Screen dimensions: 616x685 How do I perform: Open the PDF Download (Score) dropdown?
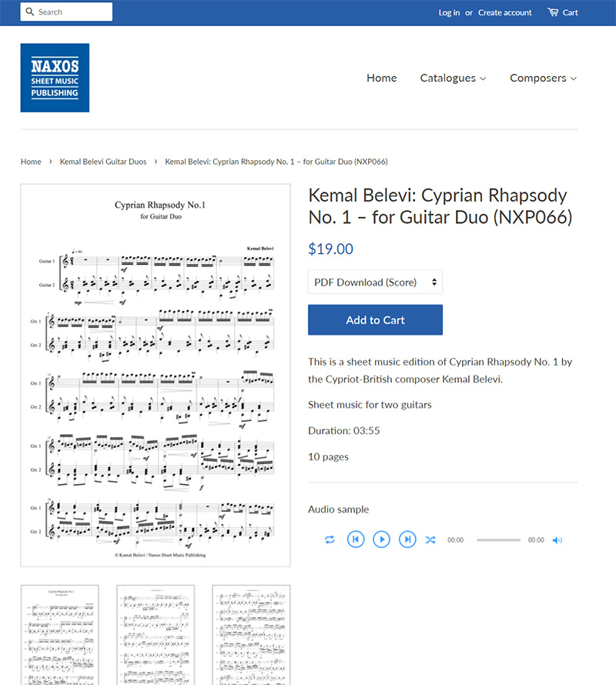click(x=375, y=282)
